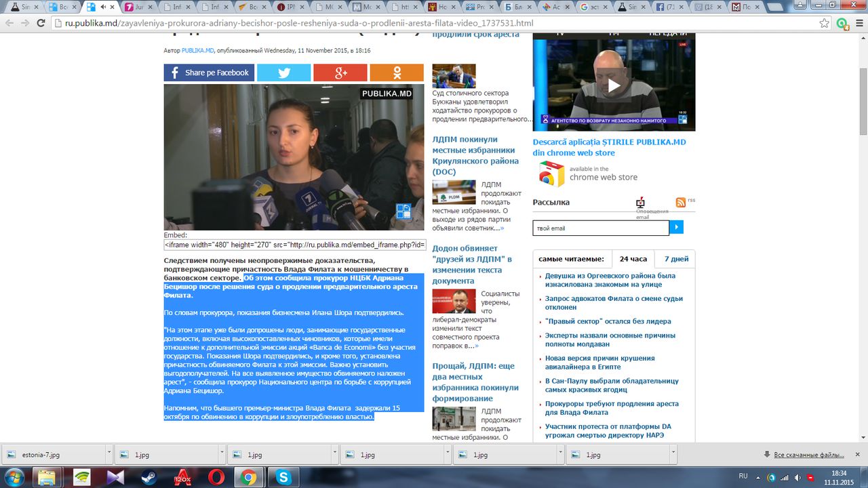Switch to the 7 дней tab
The image size is (868, 488).
[676, 259]
